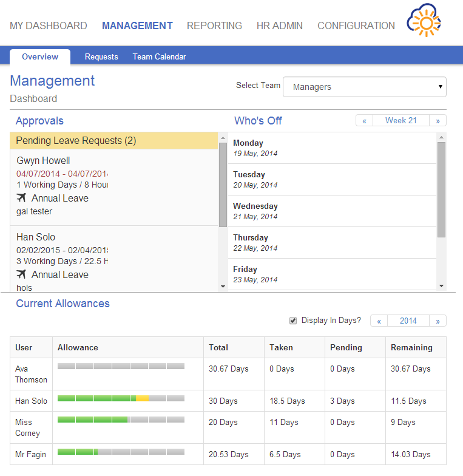The image size is (463, 476).
Task: Open the Select Team dropdown
Action: [365, 87]
